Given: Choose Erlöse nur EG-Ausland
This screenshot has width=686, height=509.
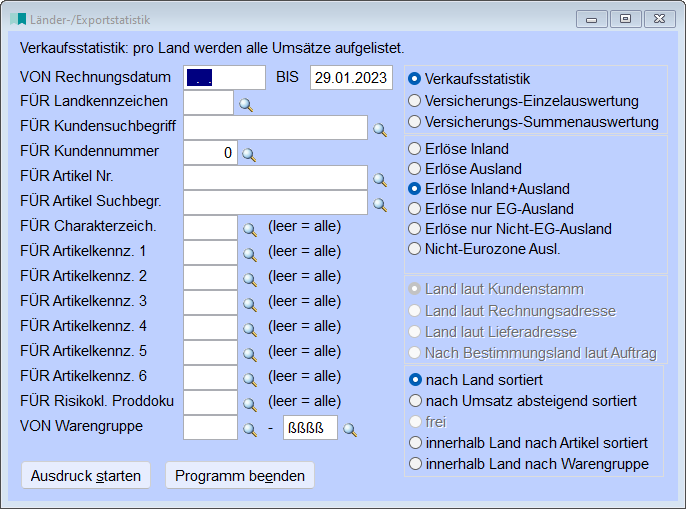Looking at the screenshot, I should coord(491,209).
